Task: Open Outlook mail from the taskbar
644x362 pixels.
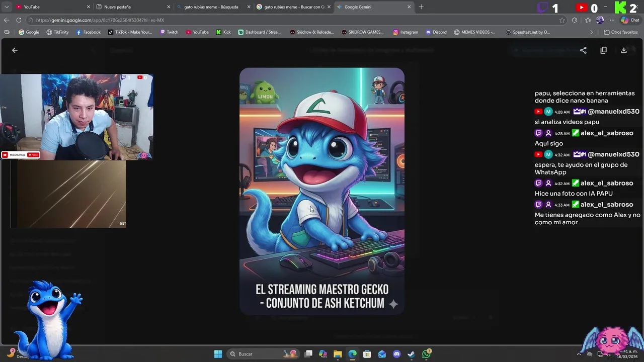Action: pyautogui.click(x=382, y=354)
